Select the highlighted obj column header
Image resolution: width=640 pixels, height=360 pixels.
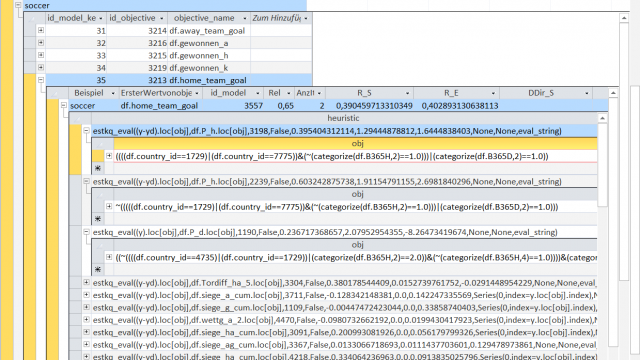click(x=355, y=144)
